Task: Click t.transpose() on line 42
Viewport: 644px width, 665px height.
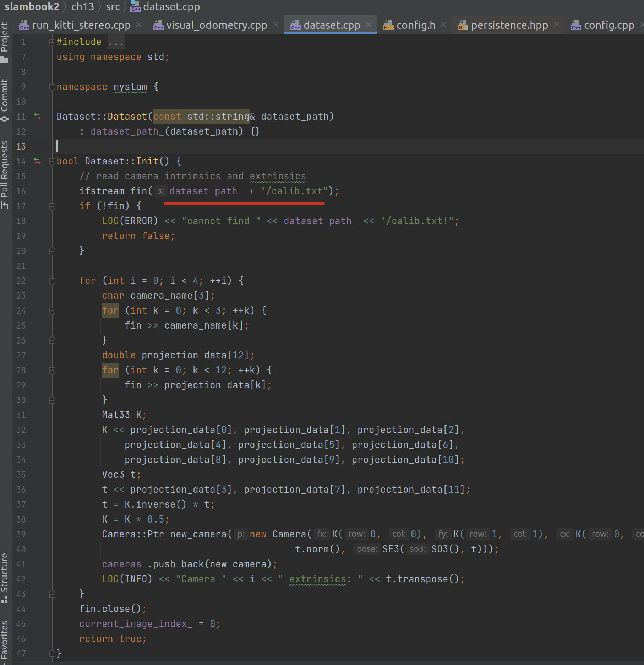Action: pos(422,579)
